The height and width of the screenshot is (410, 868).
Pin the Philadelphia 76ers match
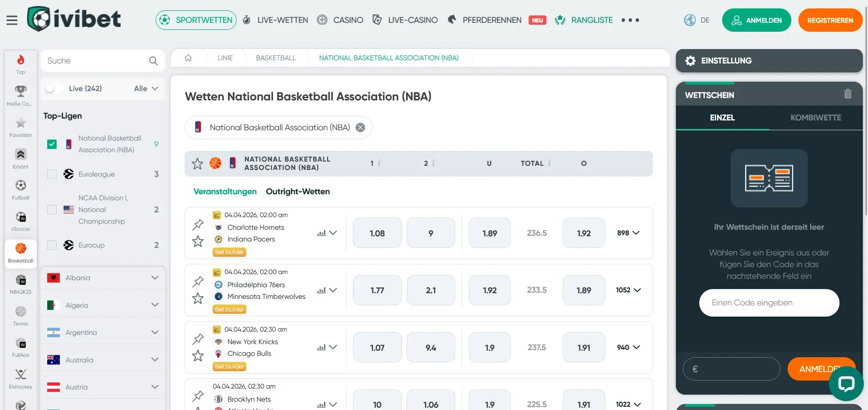[x=198, y=282]
